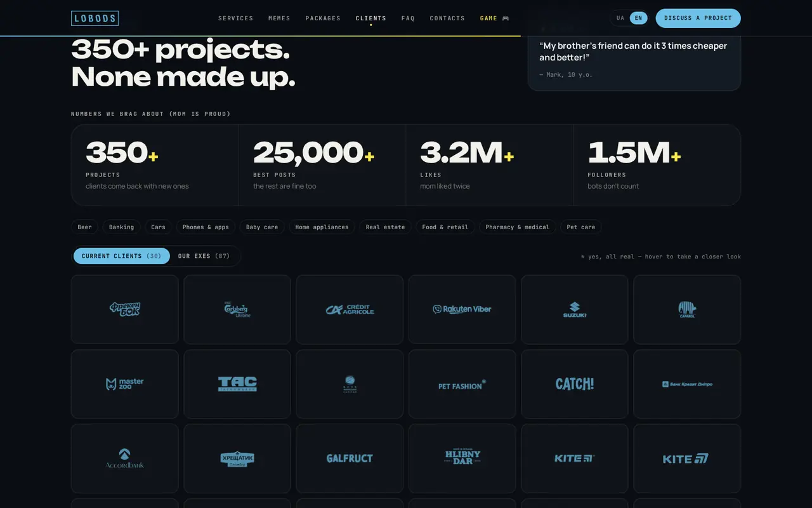Viewport: 812px width, 508px height.
Task: Open the Master Zoo logo card
Action: click(124, 384)
